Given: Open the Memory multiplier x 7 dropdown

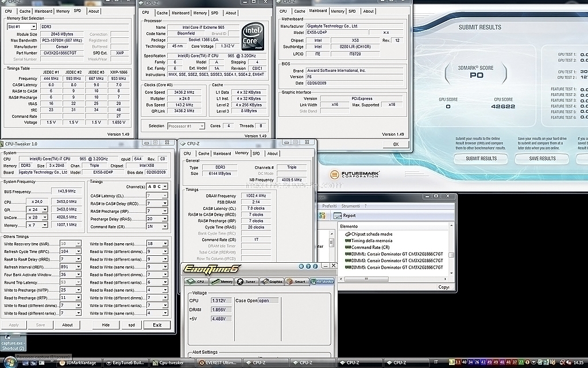Looking at the screenshot, I should (37, 225).
